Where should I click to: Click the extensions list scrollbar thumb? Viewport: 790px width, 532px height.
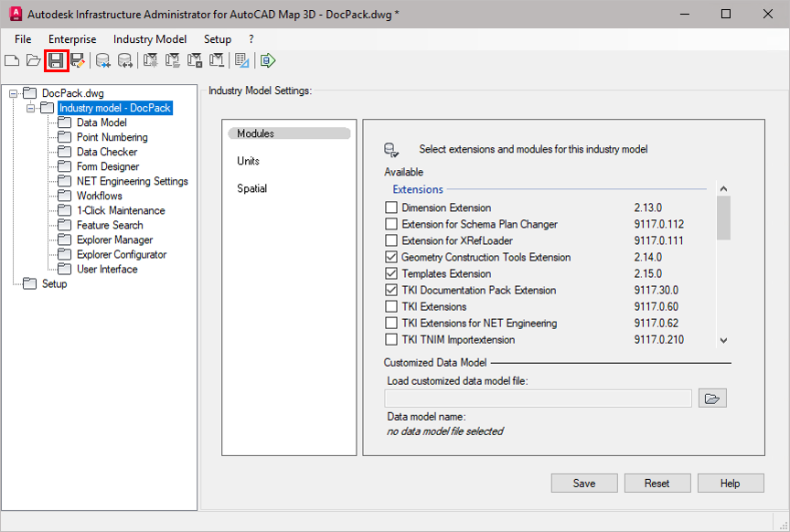[723, 218]
